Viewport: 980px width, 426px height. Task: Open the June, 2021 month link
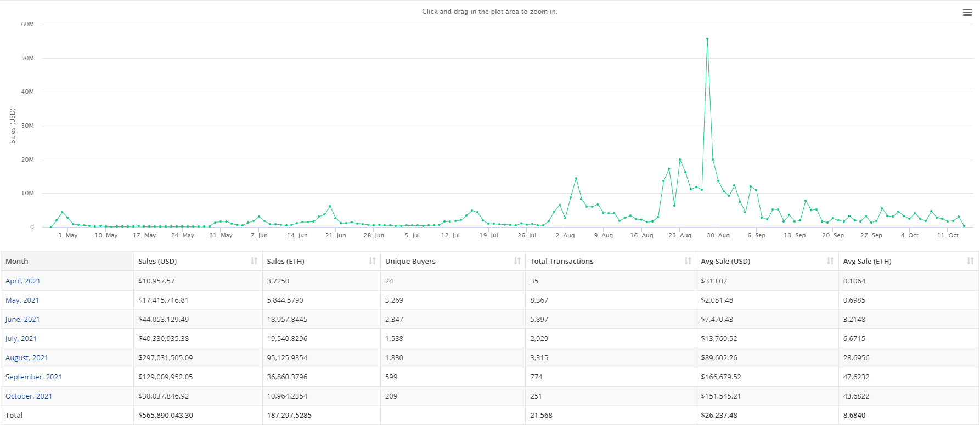22,319
